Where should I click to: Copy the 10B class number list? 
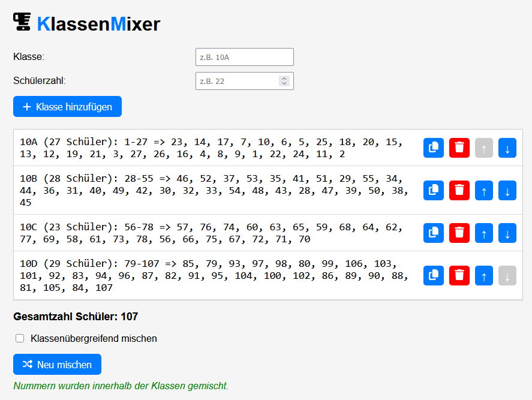433,190
